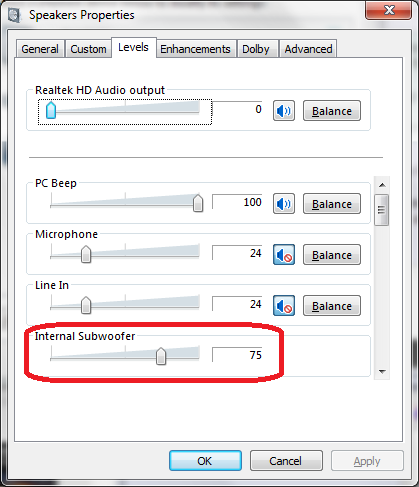The height and width of the screenshot is (487, 419).
Task: Click the Microphone volume slider thumb
Action: pyautogui.click(x=86, y=254)
